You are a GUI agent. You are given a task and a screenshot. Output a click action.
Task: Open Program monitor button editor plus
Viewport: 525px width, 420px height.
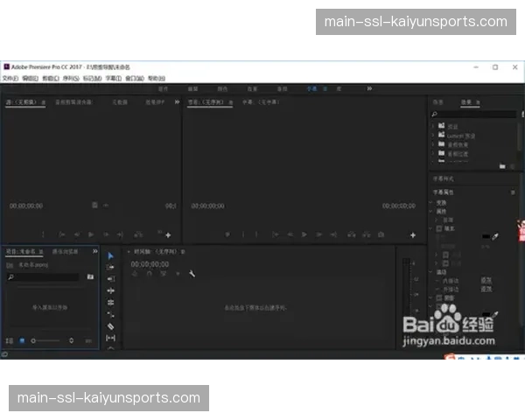click(x=413, y=235)
